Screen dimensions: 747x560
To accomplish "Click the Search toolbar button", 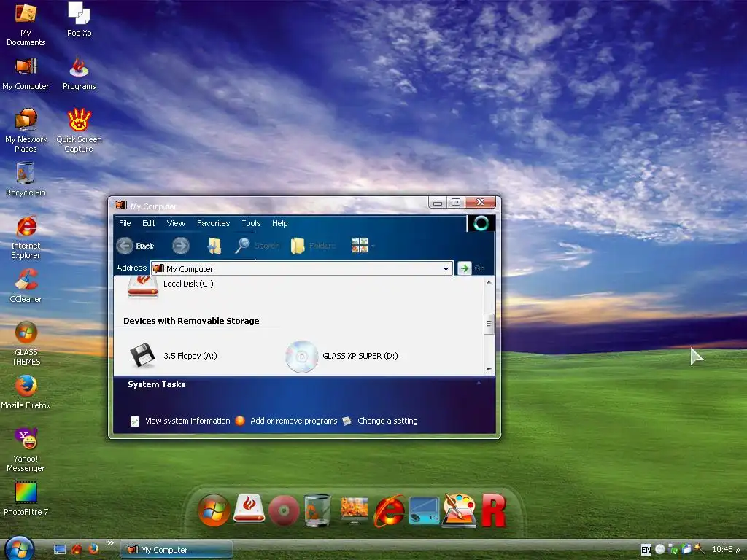I will (258, 246).
